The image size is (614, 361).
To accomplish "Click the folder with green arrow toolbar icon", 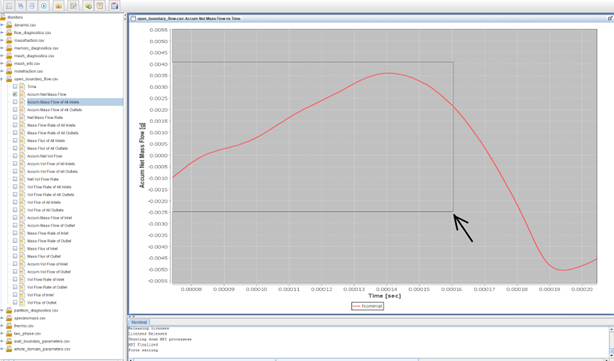I will (x=88, y=5).
